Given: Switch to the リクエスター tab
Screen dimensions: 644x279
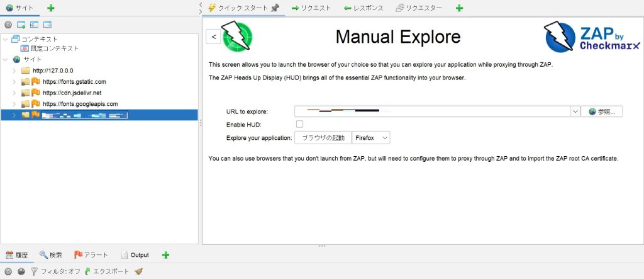Looking at the screenshot, I should tap(419, 8).
